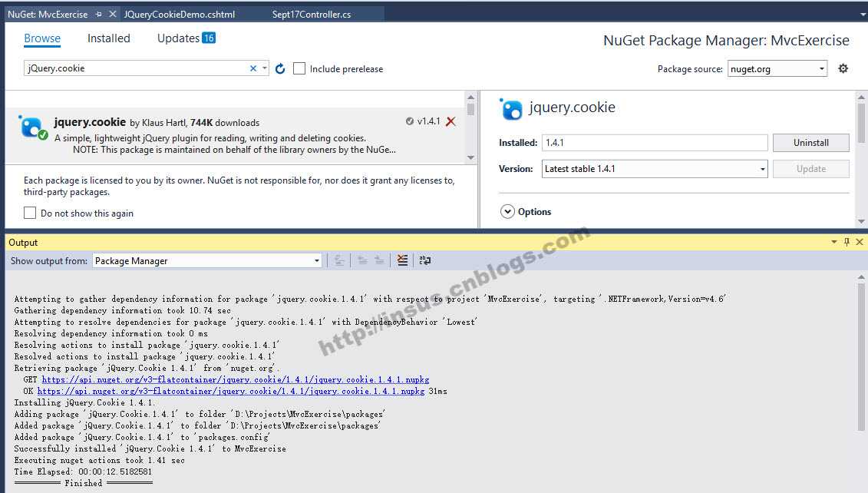The width and height of the screenshot is (868, 493).
Task: Enable Include prerelease checkbox
Action: click(x=299, y=68)
